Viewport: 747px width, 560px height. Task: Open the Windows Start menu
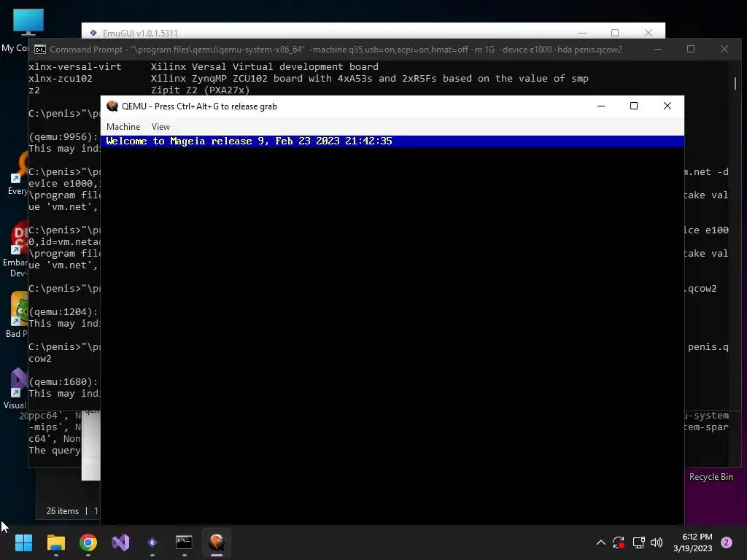[x=23, y=542]
